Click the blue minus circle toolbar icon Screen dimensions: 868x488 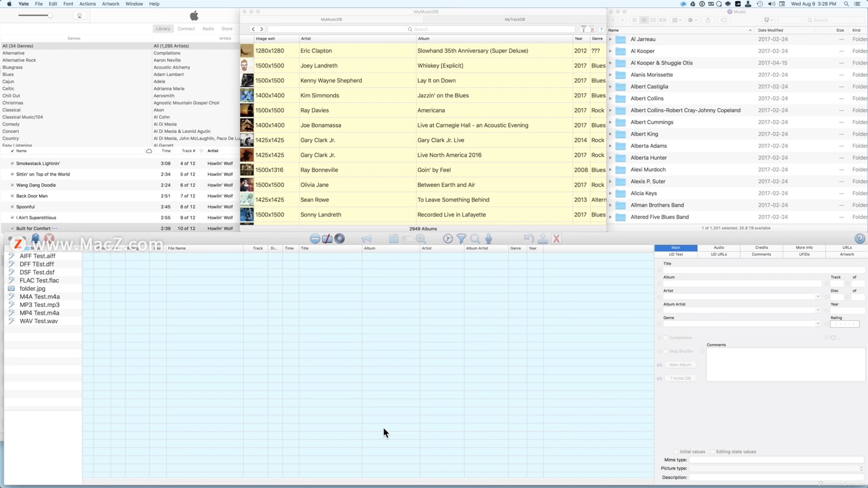pyautogui.click(x=315, y=239)
